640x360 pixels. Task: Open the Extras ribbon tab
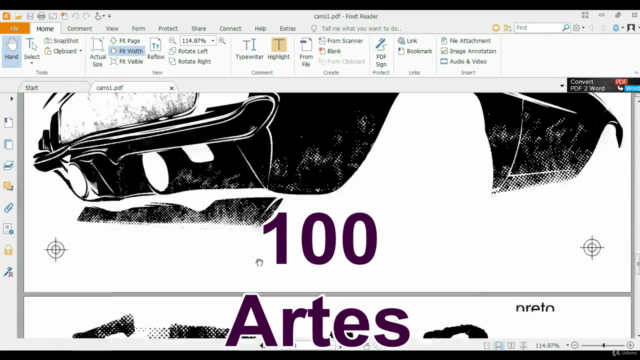287,29
